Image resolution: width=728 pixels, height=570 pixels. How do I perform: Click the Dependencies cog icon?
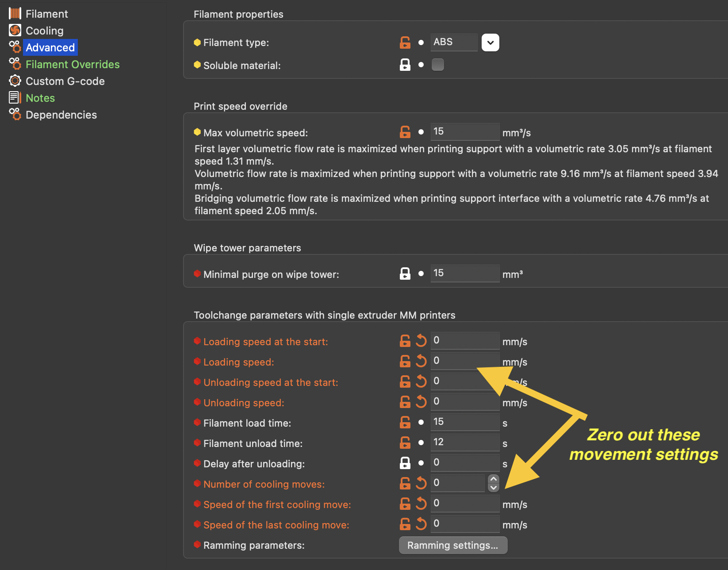pos(15,114)
